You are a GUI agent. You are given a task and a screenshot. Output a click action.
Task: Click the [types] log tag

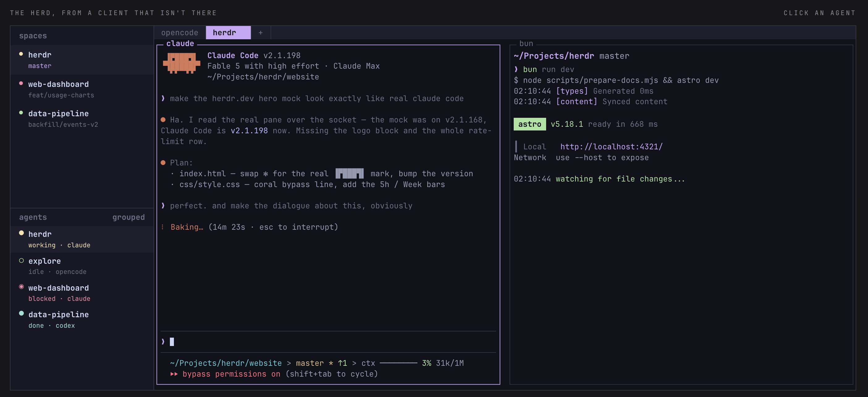[x=572, y=91]
